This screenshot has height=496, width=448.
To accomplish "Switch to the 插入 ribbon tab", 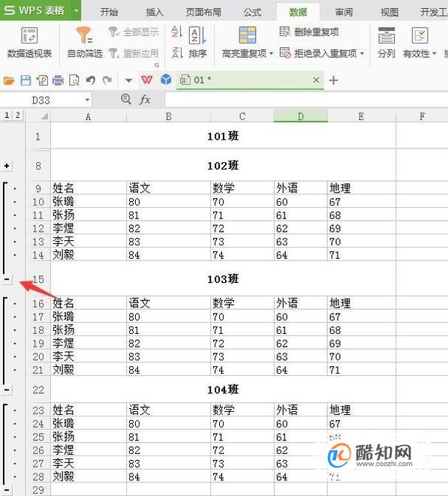I will [x=155, y=12].
